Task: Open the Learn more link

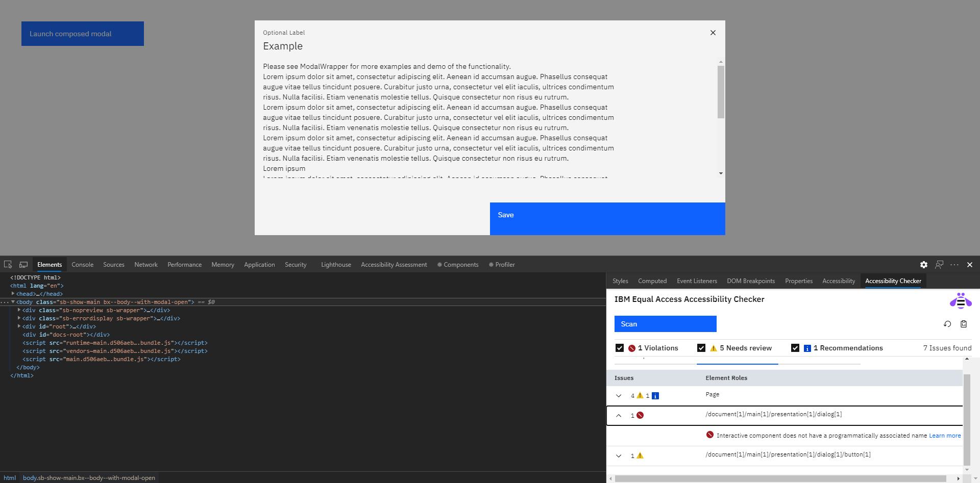Action: [945, 436]
